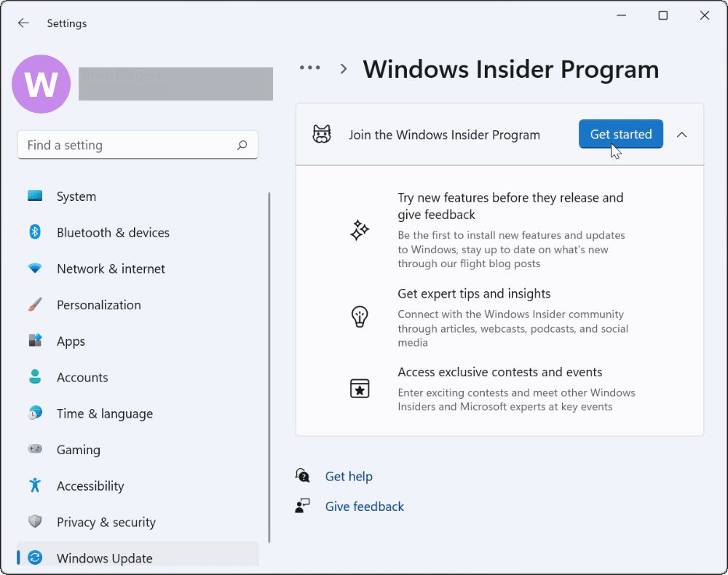Click the Get started button
Image resolution: width=728 pixels, height=575 pixels.
point(620,134)
